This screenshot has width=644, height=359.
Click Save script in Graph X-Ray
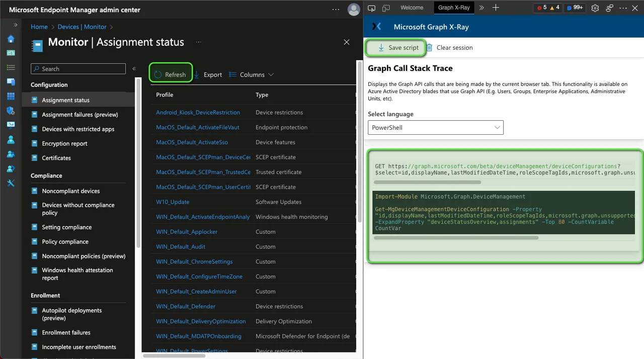point(398,48)
